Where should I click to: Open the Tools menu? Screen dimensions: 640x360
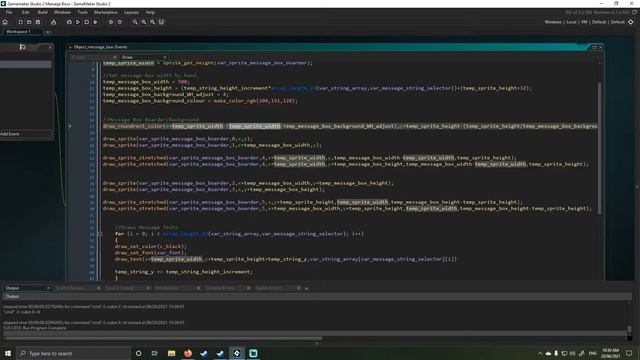[x=82, y=12]
